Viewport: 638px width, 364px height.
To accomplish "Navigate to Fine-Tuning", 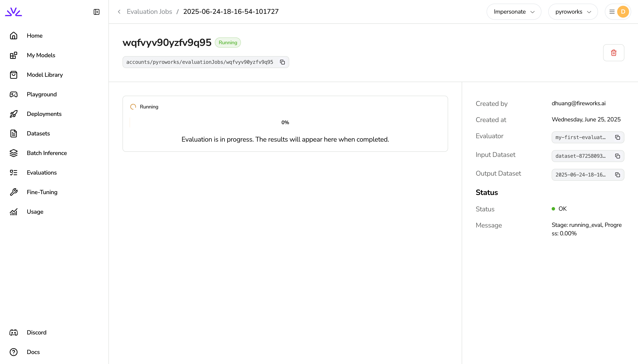I will 42,192.
